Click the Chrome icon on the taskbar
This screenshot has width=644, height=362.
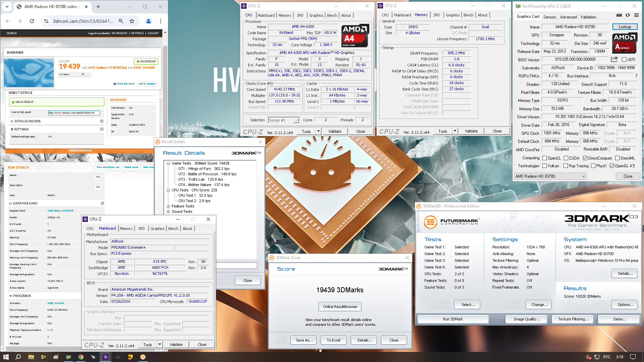click(x=81, y=357)
